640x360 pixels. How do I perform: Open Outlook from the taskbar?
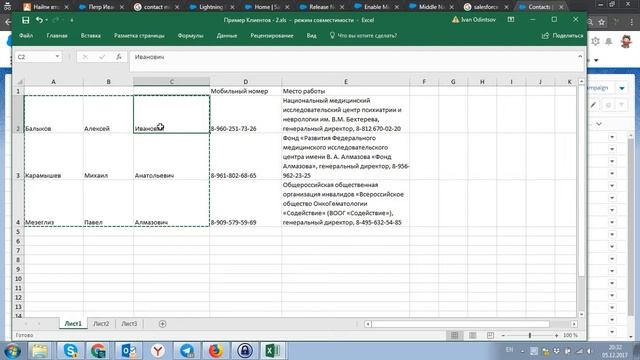[129, 351]
